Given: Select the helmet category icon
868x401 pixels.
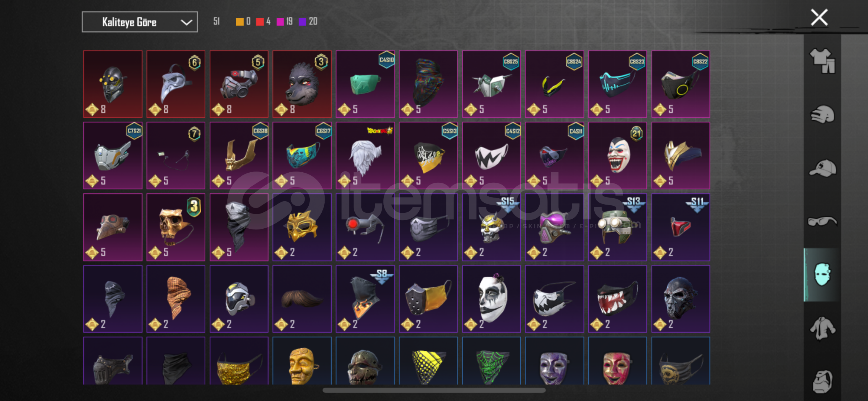Looking at the screenshot, I should [822, 115].
